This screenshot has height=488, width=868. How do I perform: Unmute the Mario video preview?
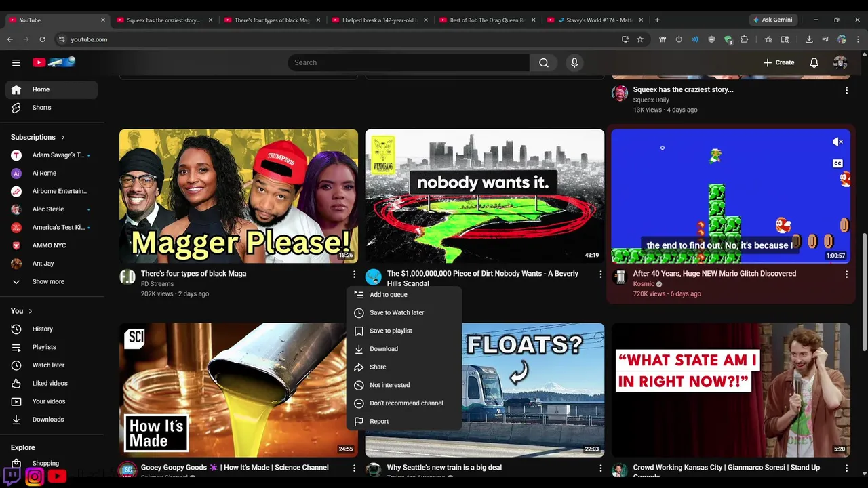pos(837,142)
